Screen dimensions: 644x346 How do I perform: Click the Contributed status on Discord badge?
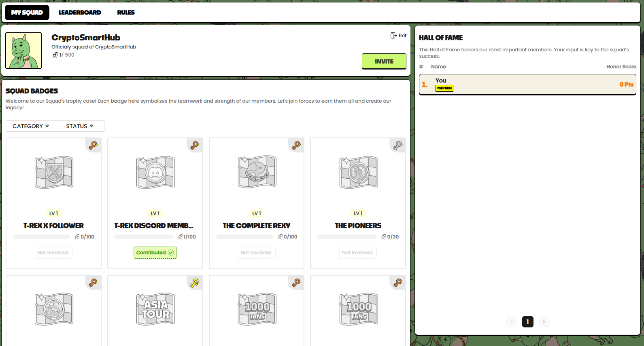pyautogui.click(x=155, y=253)
